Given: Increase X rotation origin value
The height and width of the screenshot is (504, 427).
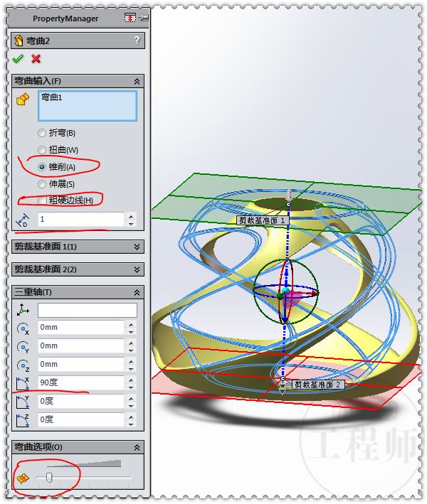Looking at the screenshot, I should [131, 324].
